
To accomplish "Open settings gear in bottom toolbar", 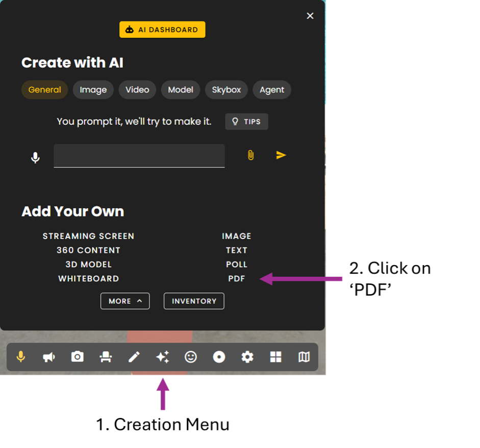I will [247, 357].
